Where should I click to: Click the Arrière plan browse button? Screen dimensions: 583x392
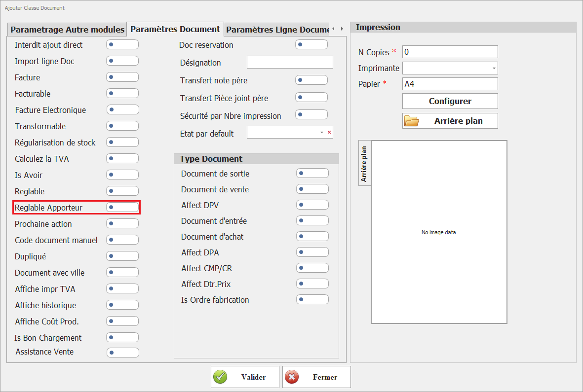click(450, 121)
